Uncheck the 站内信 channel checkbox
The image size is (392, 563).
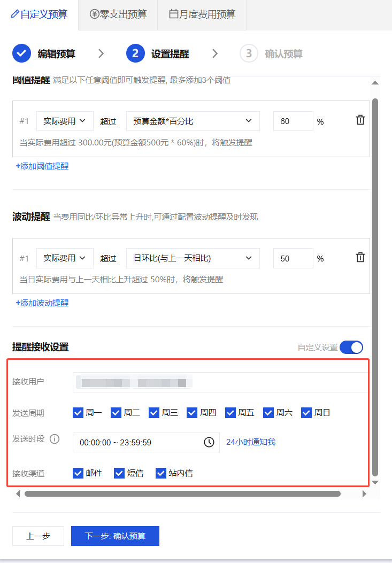coord(160,473)
